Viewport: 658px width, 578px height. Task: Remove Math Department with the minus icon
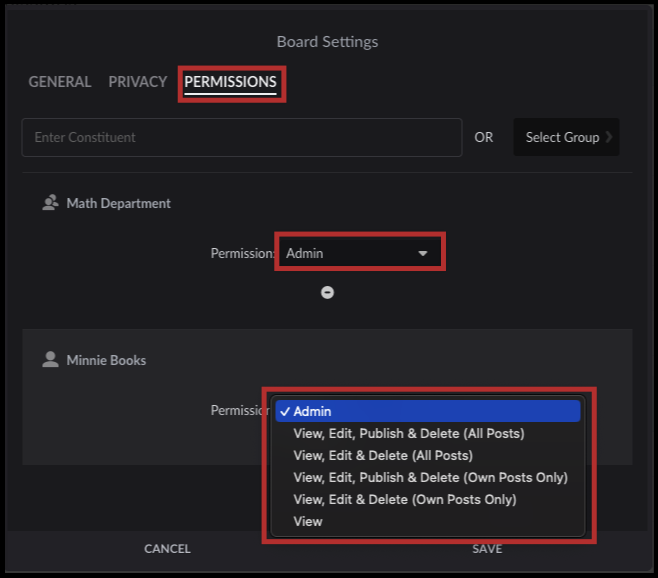point(327,293)
